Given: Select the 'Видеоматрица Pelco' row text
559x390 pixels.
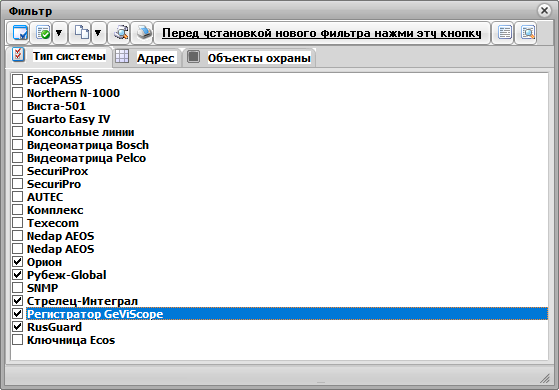Looking at the screenshot, I should coord(86,158).
